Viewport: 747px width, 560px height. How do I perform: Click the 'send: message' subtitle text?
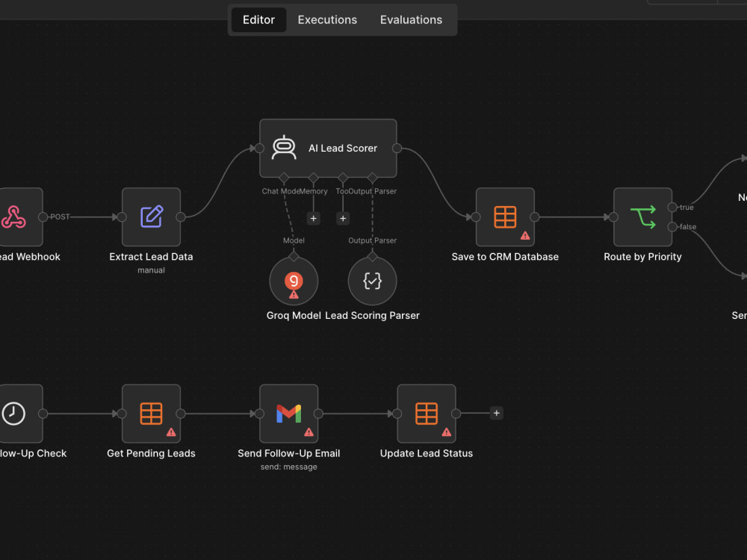288,467
